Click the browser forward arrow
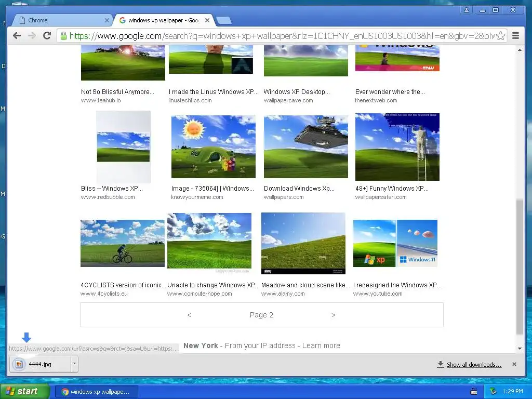 tap(32, 36)
